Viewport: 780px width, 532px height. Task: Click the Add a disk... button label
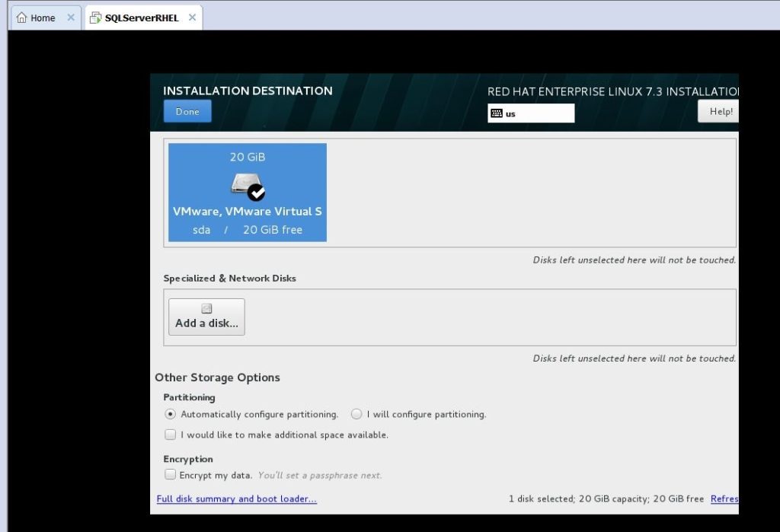pos(206,323)
